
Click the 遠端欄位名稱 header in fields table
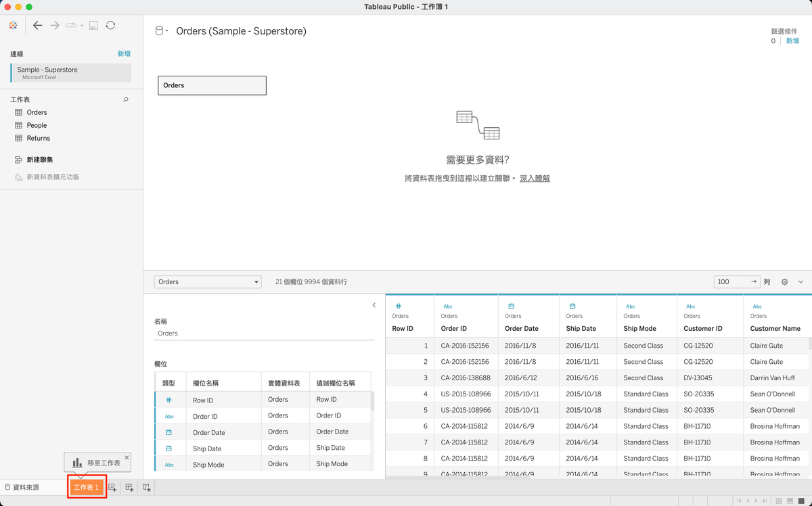pos(336,383)
